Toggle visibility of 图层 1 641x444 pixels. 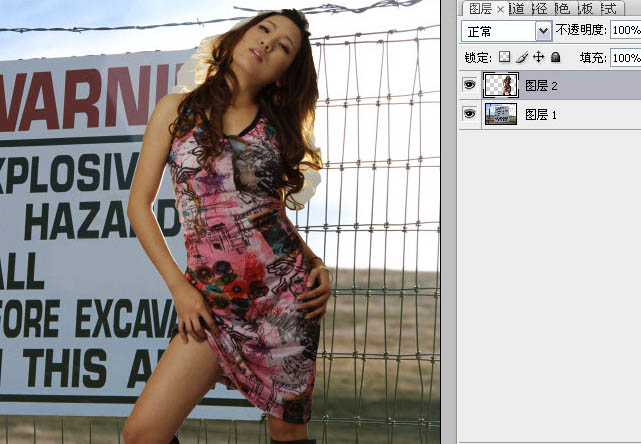pos(469,114)
